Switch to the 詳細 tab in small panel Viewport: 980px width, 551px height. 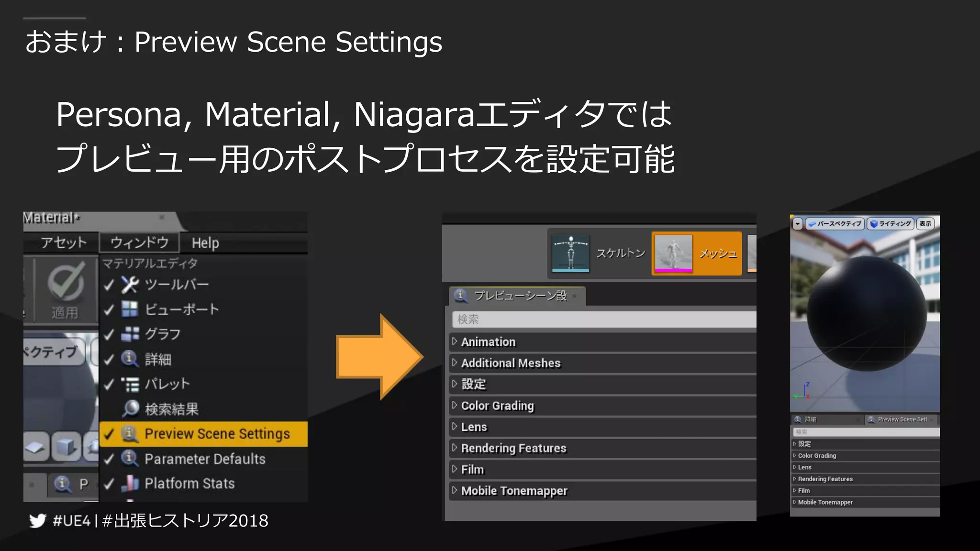[826, 419]
